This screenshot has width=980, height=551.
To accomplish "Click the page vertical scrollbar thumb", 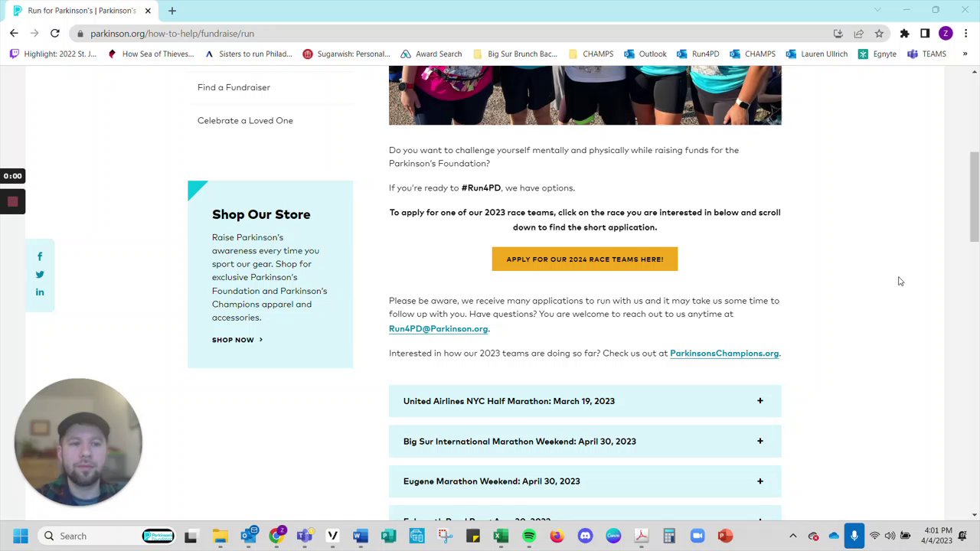I will pos(974,197).
